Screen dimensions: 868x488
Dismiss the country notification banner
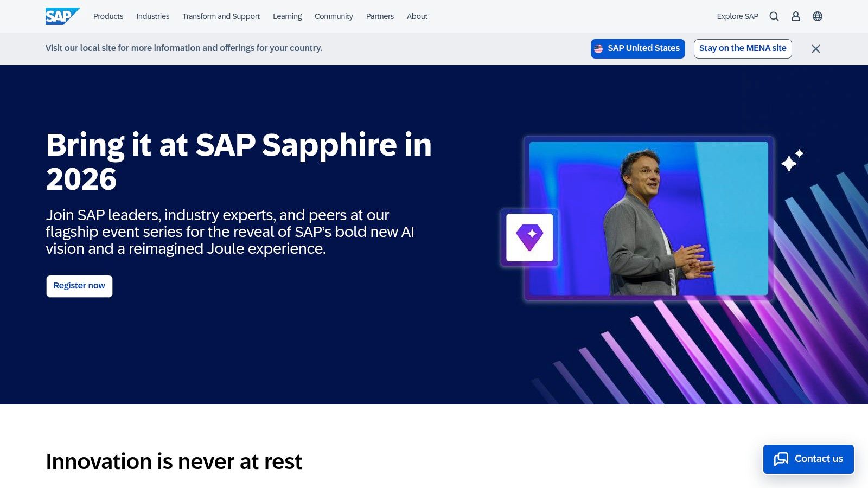[x=815, y=48]
